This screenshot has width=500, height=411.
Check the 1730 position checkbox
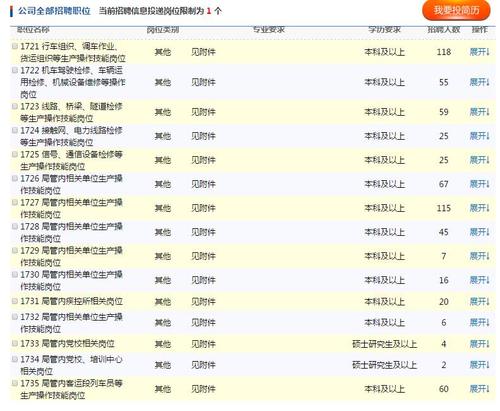coord(15,274)
